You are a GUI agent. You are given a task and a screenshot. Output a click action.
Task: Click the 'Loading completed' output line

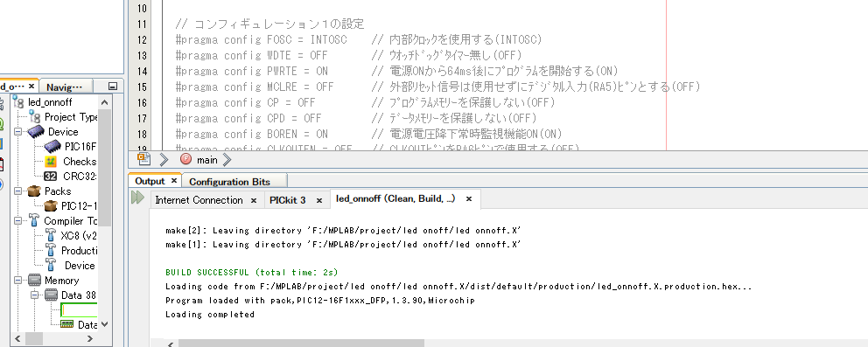coord(210,315)
